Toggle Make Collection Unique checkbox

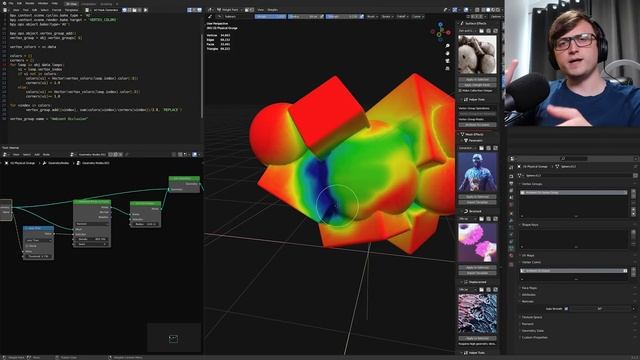pyautogui.click(x=460, y=90)
